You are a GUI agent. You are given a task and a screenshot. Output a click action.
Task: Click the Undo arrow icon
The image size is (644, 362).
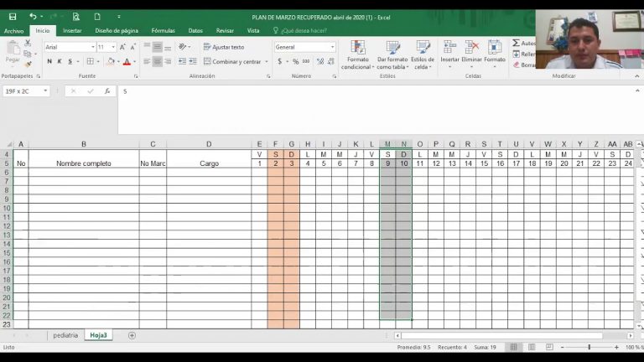[x=33, y=17]
